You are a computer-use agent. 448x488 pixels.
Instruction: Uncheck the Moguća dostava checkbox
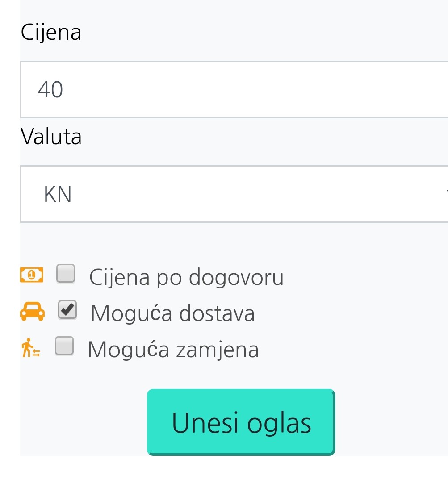(x=67, y=310)
